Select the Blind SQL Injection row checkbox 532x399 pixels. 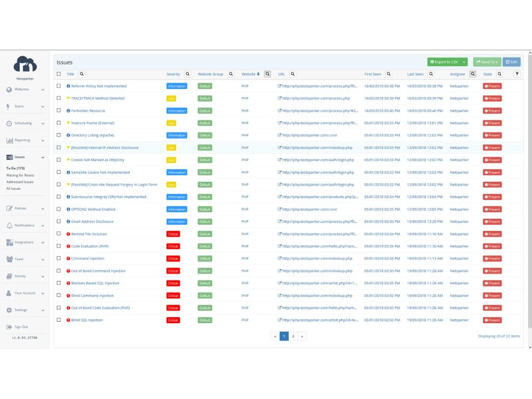click(59, 320)
